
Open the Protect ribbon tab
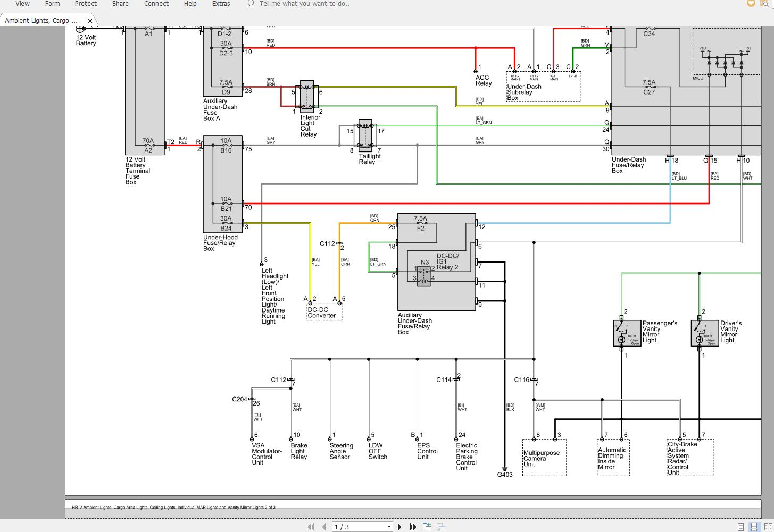(86, 4)
